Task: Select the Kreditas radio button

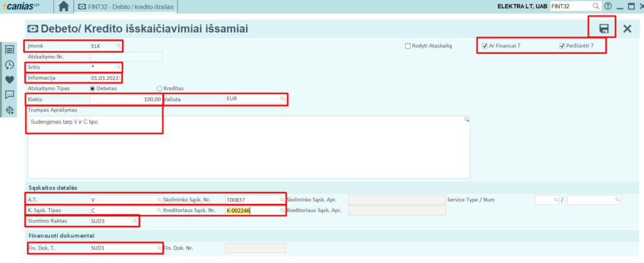Action: point(160,89)
